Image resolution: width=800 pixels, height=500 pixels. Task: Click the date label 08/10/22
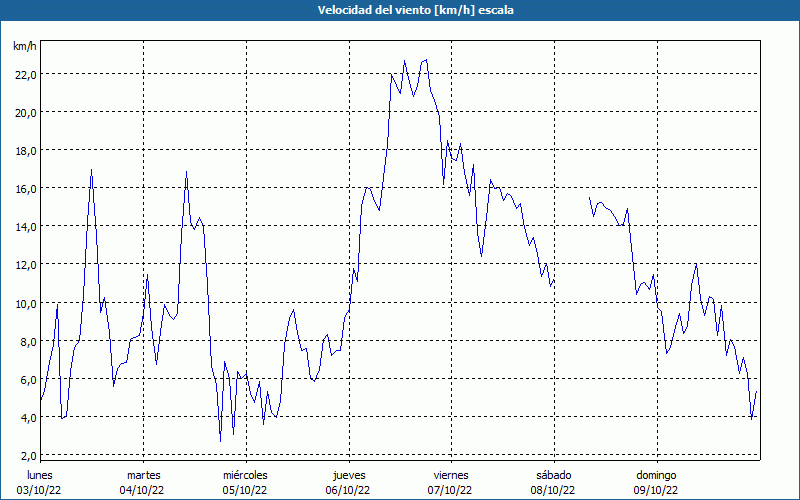coord(553,490)
